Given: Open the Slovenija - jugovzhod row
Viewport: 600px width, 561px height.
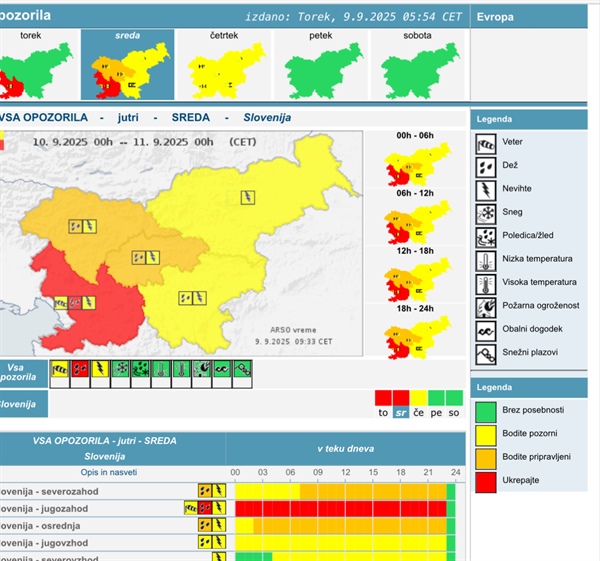Looking at the screenshot, I should [113, 543].
